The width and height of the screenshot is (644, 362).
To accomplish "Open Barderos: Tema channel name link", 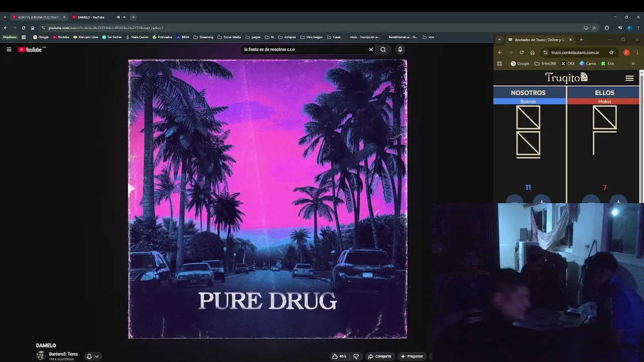I will pos(63,354).
